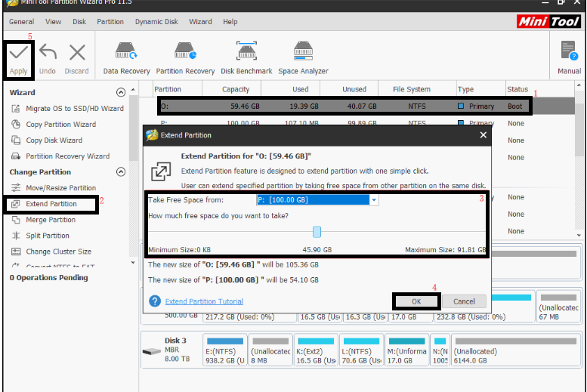The height and width of the screenshot is (392, 587).
Task: Click the Type column header
Action: [465, 89]
